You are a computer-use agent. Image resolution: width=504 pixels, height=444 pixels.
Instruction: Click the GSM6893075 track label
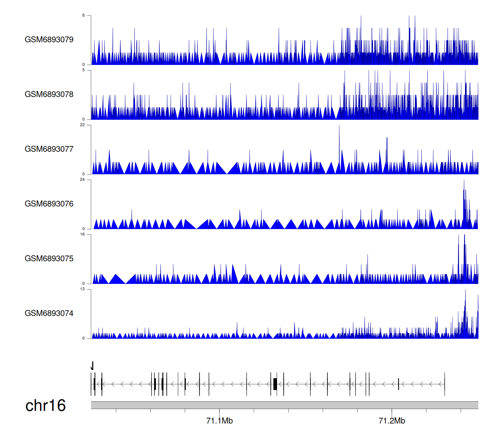(49, 259)
